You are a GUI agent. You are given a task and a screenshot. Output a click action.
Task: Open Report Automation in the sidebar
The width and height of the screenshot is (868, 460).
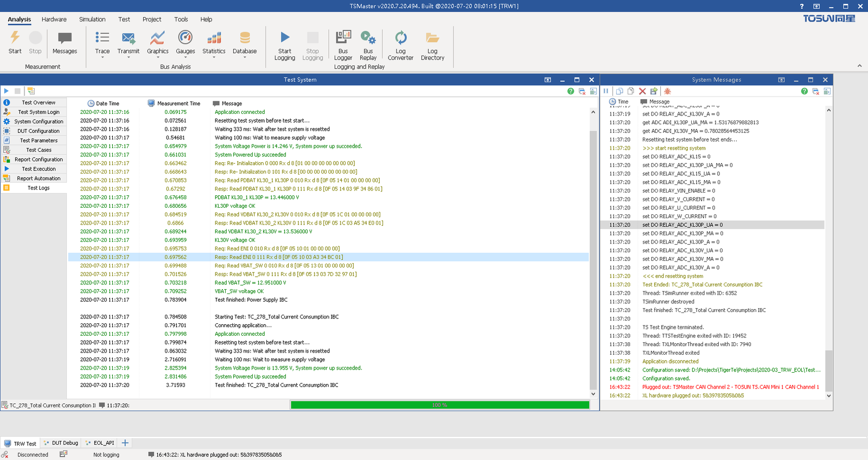34,178
